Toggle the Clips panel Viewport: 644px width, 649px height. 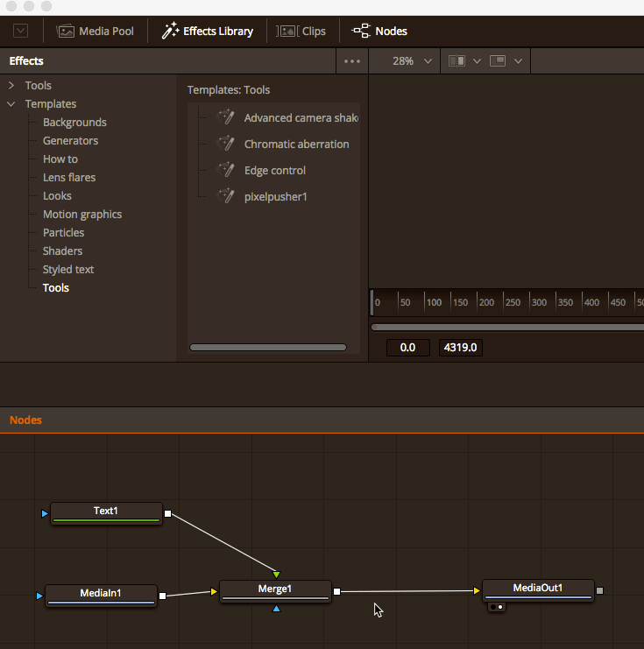coord(301,31)
